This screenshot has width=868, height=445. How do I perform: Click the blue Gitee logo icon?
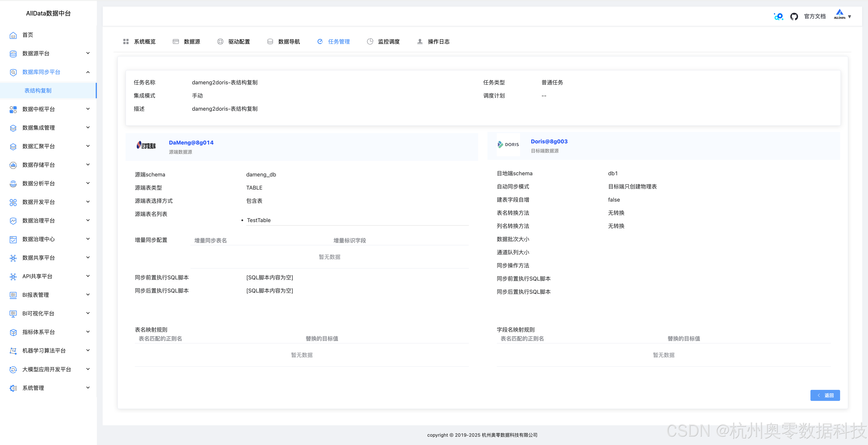pyautogui.click(x=778, y=16)
